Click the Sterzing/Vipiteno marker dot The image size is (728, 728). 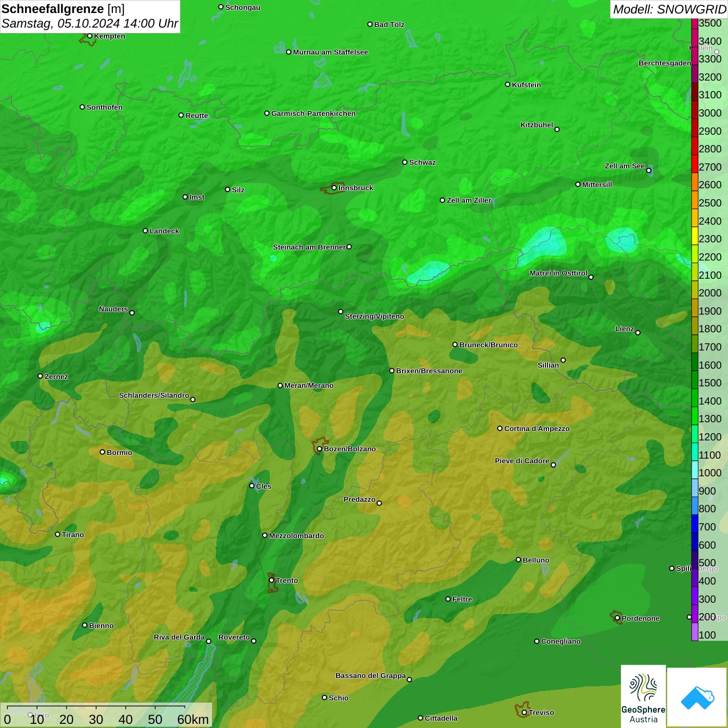341,311
